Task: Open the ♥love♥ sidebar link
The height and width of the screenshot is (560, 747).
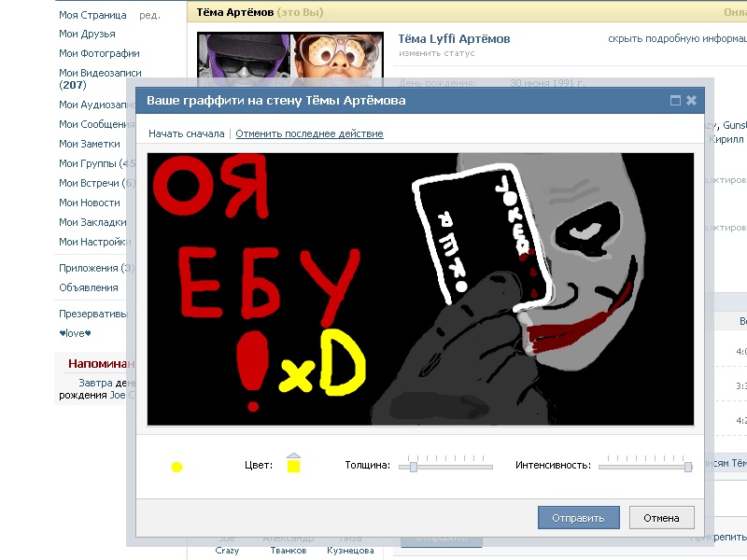Action: pyautogui.click(x=75, y=333)
